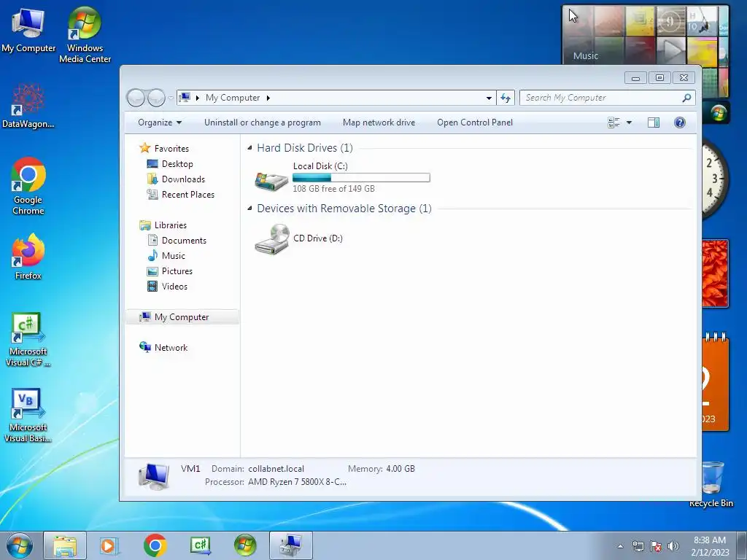Click the volume speaker tray icon
Viewport: 747px width, 560px height.
pyautogui.click(x=673, y=546)
